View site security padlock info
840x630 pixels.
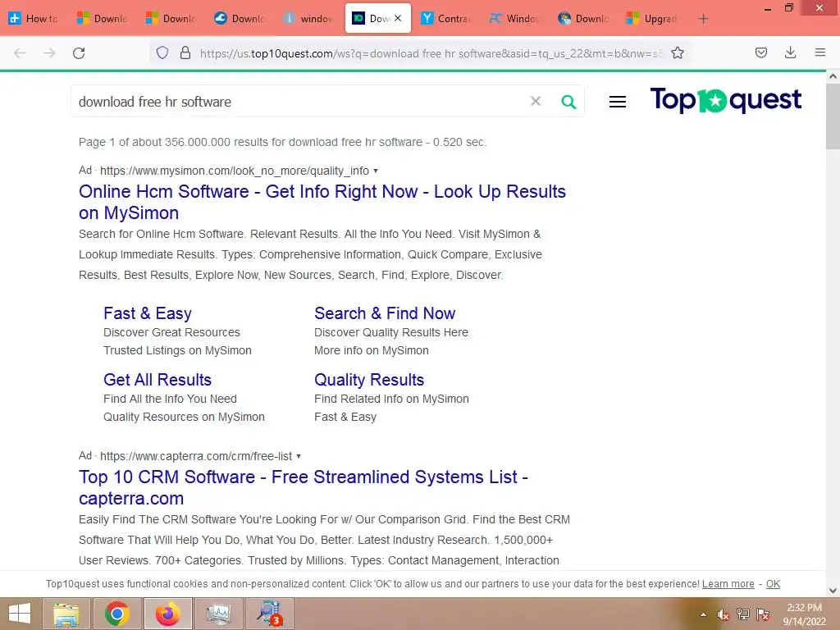pyautogui.click(x=185, y=52)
